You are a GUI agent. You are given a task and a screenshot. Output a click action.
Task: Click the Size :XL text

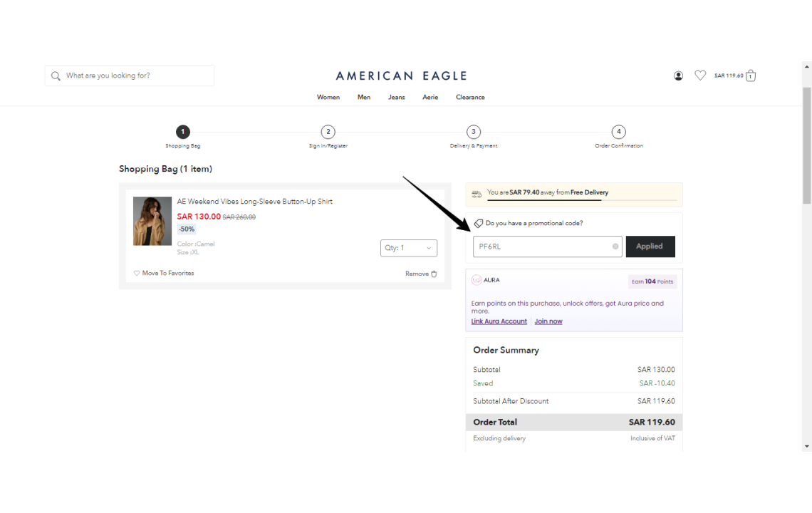188,252
